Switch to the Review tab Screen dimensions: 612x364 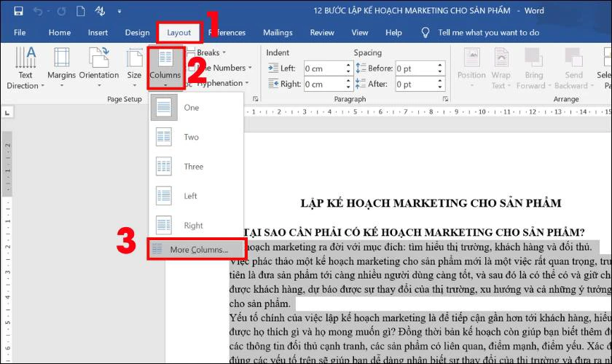[x=322, y=33]
